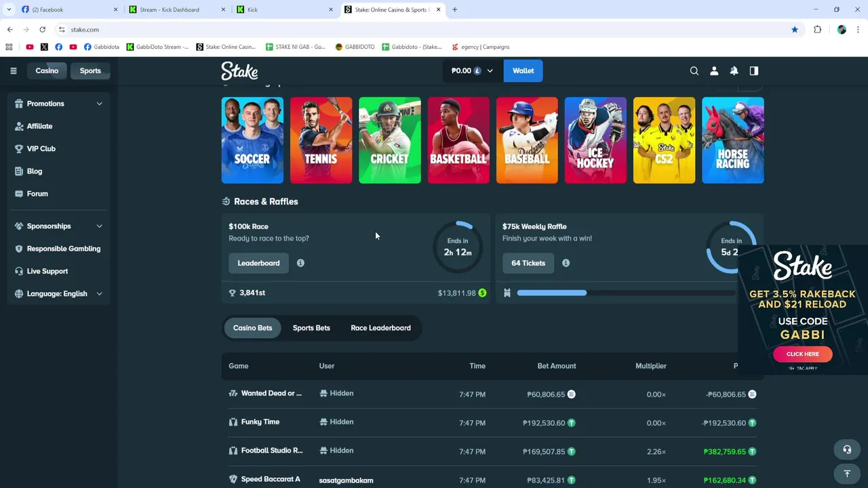Select the Casino Bets tab
868x488 pixels.
(x=252, y=328)
